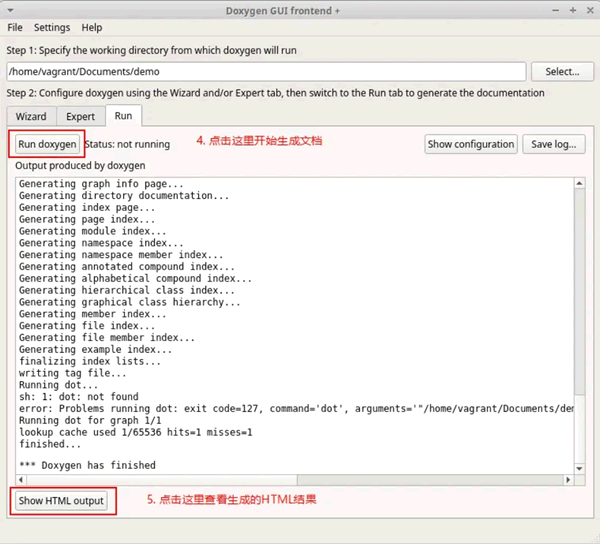Switch to the Wizard tab
The height and width of the screenshot is (544, 600).
tap(31, 116)
